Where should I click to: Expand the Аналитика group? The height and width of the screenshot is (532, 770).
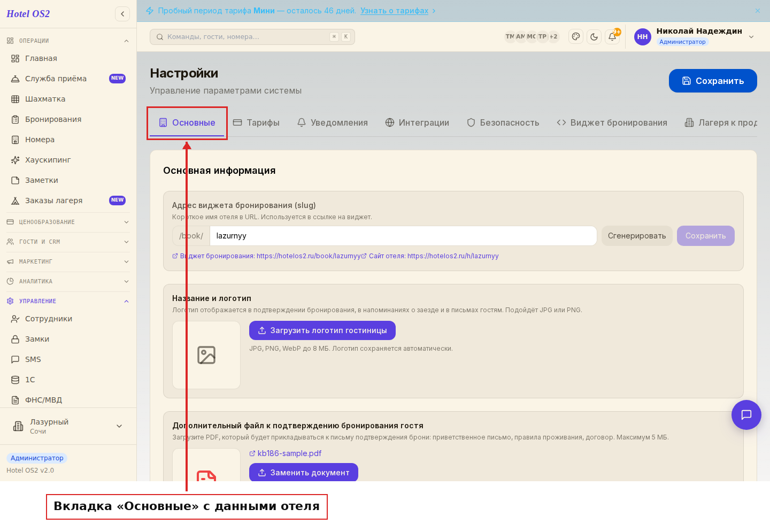coord(68,281)
